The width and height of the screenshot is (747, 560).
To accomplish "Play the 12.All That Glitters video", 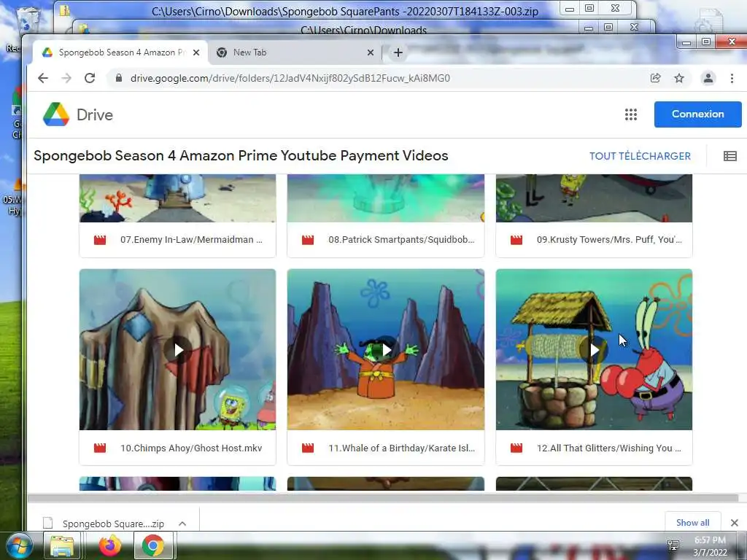I will (594, 350).
